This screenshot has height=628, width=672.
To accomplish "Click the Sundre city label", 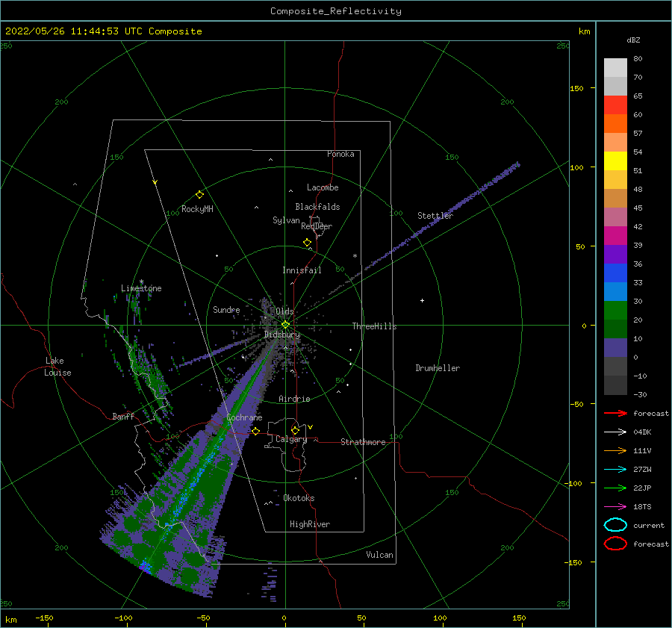I will (x=226, y=309).
